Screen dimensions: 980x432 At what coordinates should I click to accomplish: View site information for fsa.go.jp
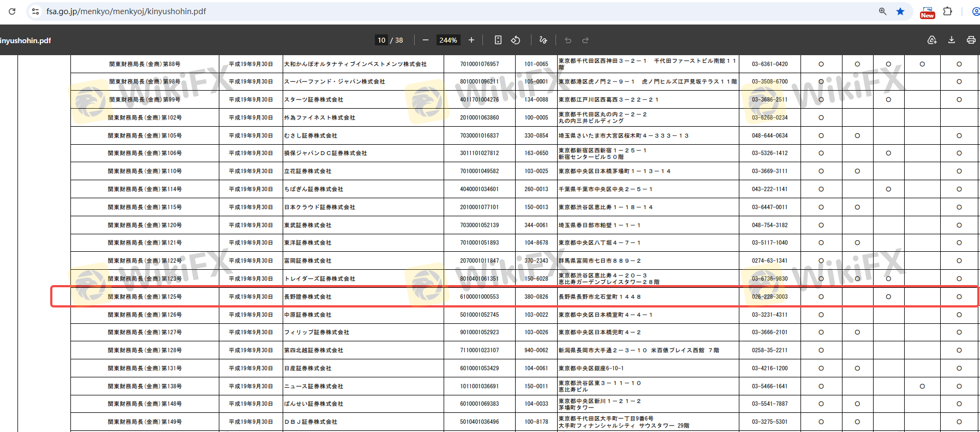point(35,11)
